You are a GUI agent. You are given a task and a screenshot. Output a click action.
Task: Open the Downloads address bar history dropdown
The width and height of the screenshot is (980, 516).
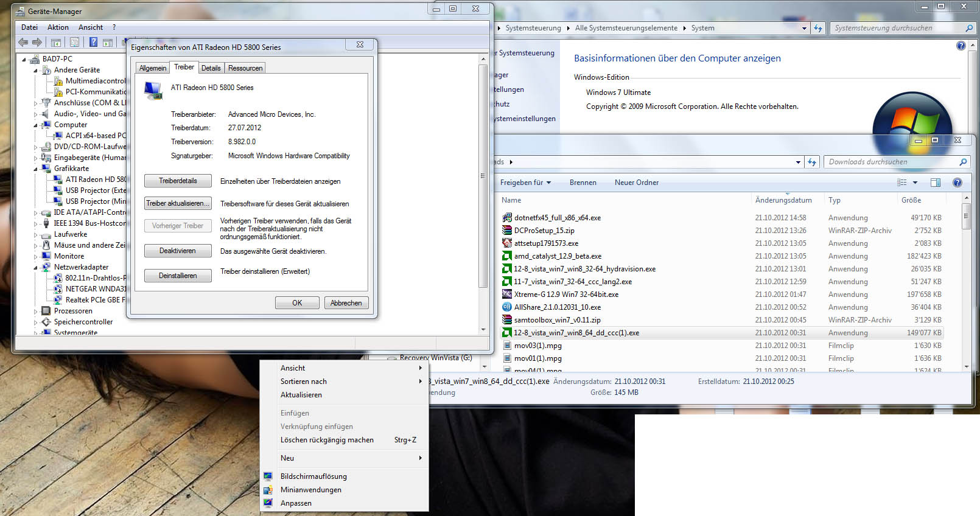(x=798, y=162)
